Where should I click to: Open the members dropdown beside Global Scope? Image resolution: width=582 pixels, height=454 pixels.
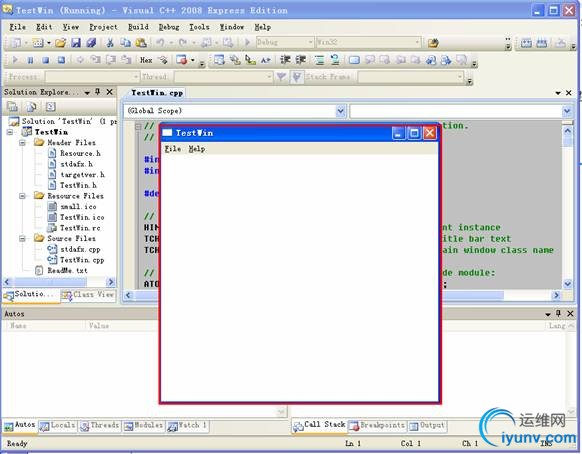(x=566, y=111)
